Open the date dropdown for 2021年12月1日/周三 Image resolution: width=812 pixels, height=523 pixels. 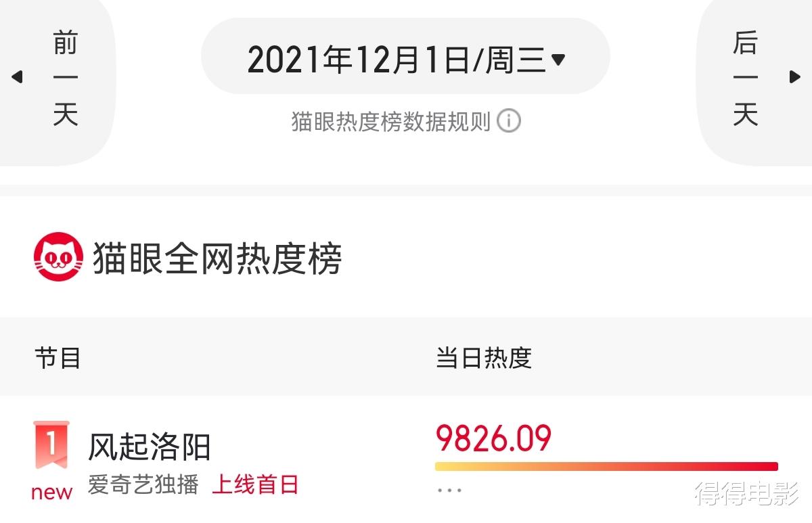point(559,59)
